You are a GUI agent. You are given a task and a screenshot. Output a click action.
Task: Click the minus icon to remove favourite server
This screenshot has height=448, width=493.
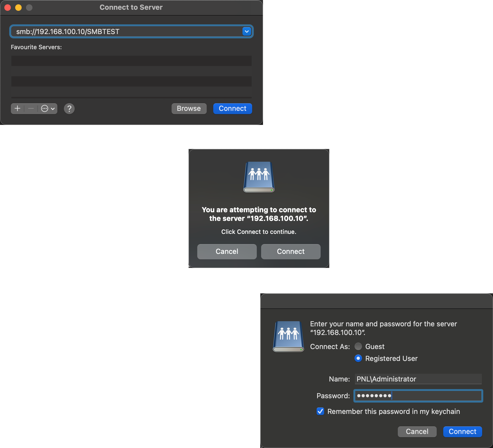point(31,109)
